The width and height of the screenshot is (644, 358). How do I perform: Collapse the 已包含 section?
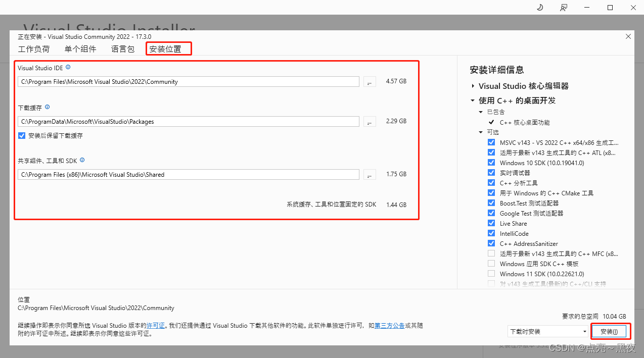click(480, 112)
